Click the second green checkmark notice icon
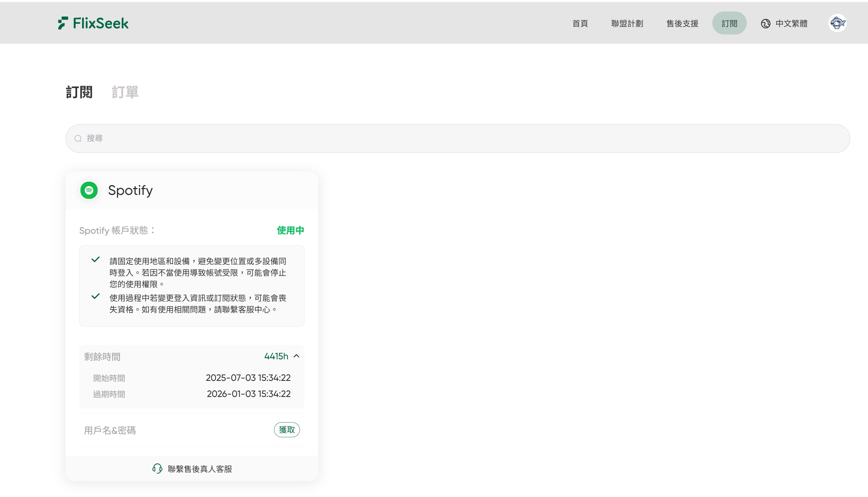 pos(95,296)
